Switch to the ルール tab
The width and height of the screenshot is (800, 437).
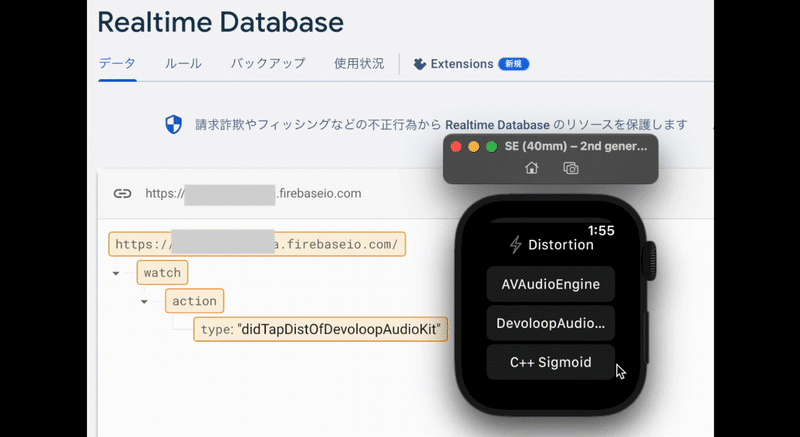(183, 64)
